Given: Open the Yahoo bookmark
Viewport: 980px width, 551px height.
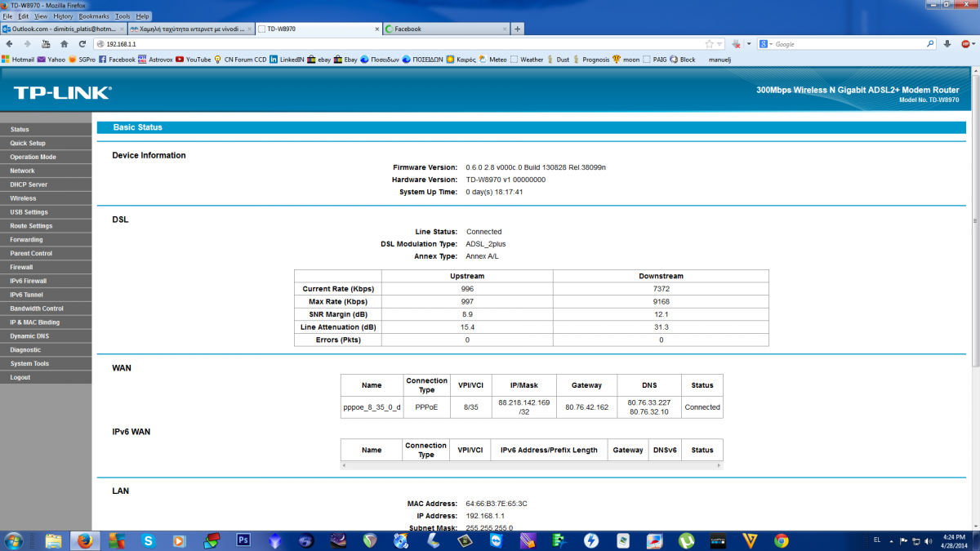Looking at the screenshot, I should tap(51, 60).
